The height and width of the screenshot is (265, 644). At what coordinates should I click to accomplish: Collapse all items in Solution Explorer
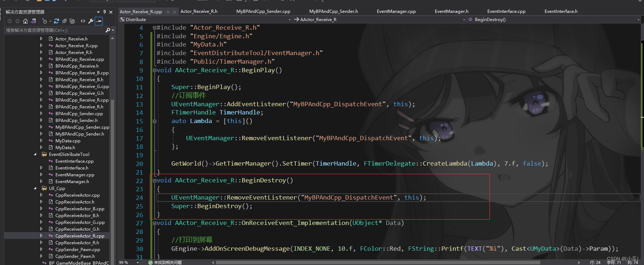pyautogui.click(x=64, y=21)
